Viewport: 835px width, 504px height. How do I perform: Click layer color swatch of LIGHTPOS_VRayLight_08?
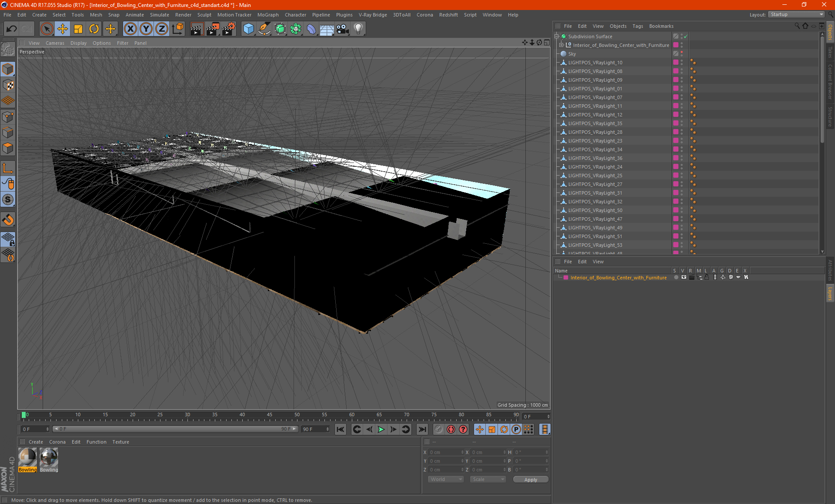tap(676, 71)
